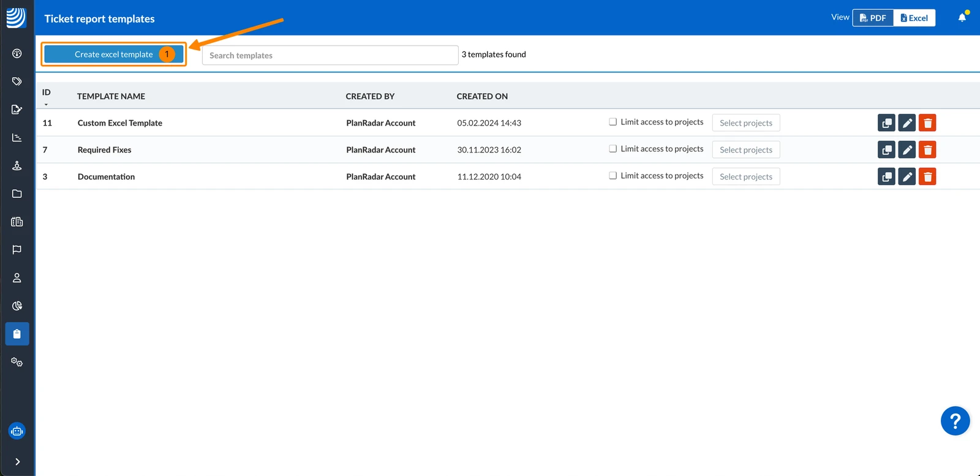The width and height of the screenshot is (980, 476).
Task: Open the pie chart statistics icon in sidebar
Action: pos(17,306)
